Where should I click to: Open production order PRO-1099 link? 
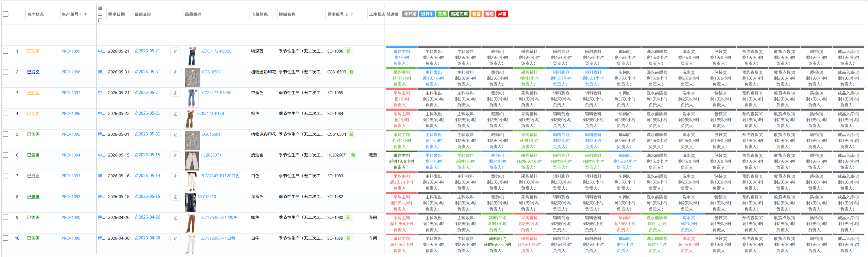click(71, 51)
